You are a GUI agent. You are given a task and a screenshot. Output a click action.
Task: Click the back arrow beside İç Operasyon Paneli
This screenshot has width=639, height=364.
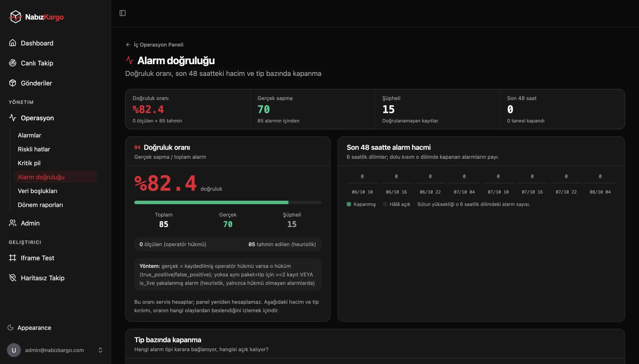point(128,44)
